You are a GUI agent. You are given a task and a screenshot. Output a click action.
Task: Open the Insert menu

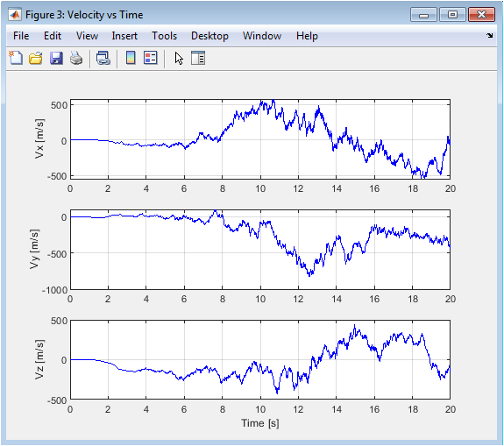pyautogui.click(x=124, y=36)
